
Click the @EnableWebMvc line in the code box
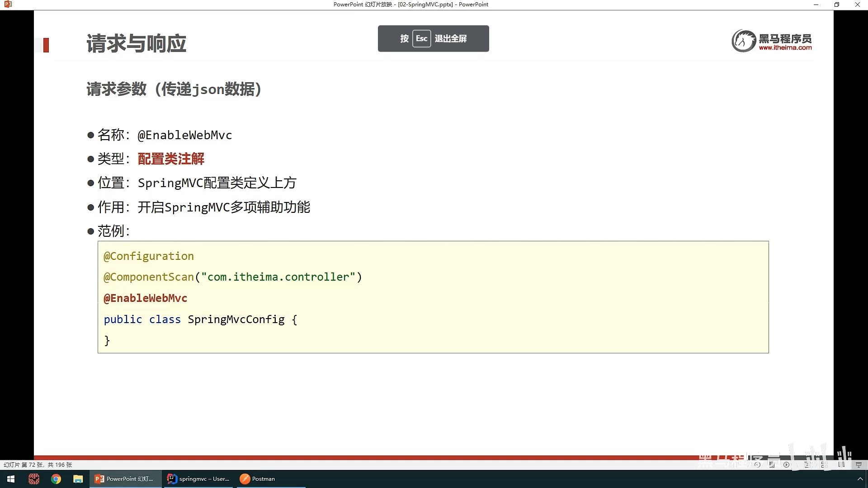[145, 298]
